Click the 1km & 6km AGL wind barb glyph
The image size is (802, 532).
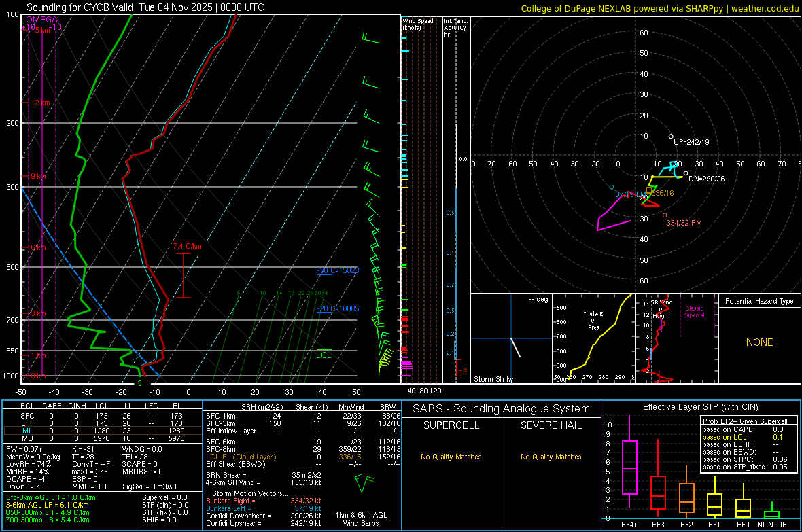[364, 483]
